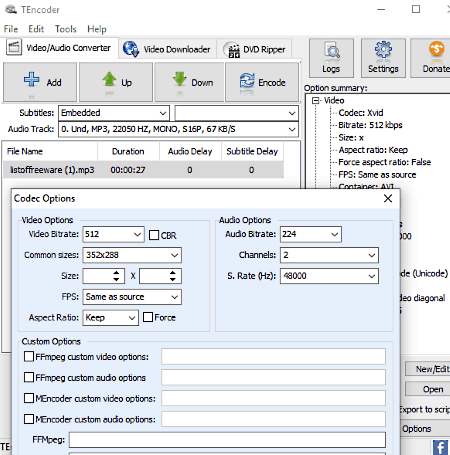Open the Settings gear button
Screen dimensions: 450x455
click(x=383, y=58)
